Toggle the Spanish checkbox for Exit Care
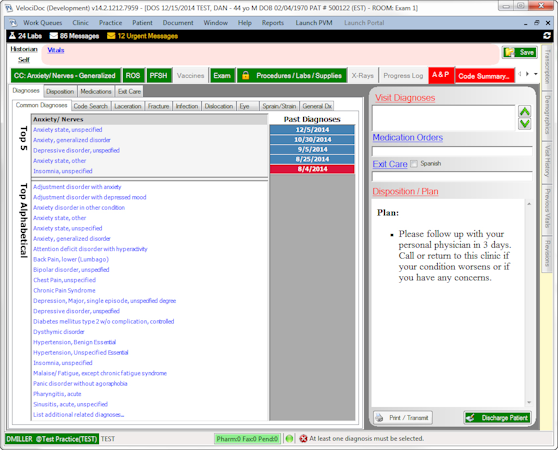Image resolution: width=558 pixels, height=450 pixels. (414, 164)
